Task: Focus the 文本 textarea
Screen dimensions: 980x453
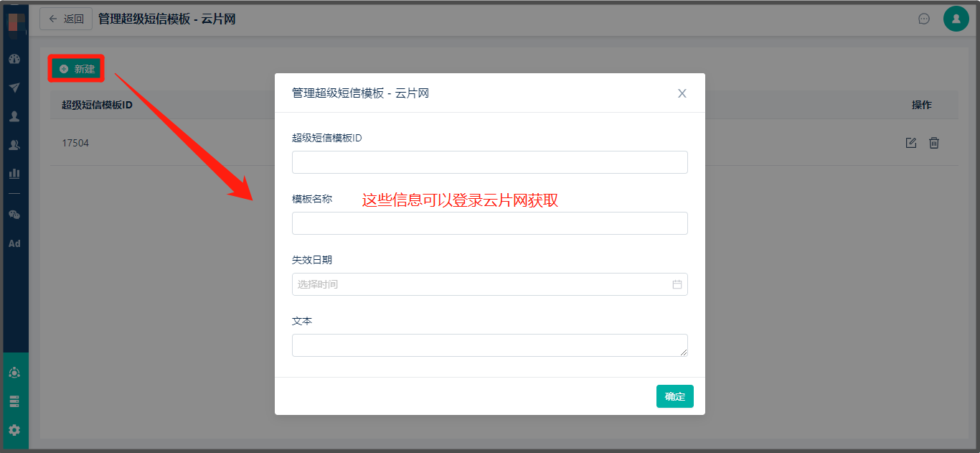Action: click(490, 345)
